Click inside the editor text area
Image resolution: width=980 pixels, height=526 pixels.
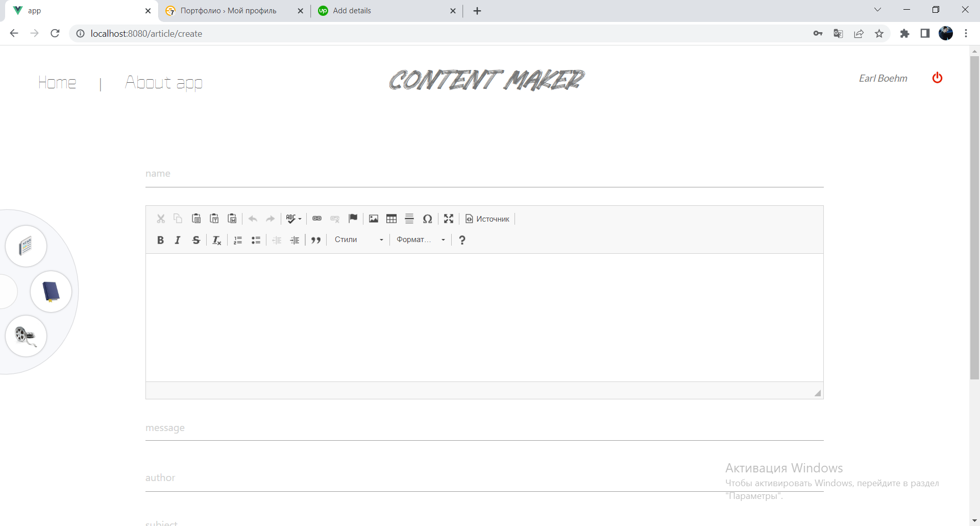coord(484,318)
